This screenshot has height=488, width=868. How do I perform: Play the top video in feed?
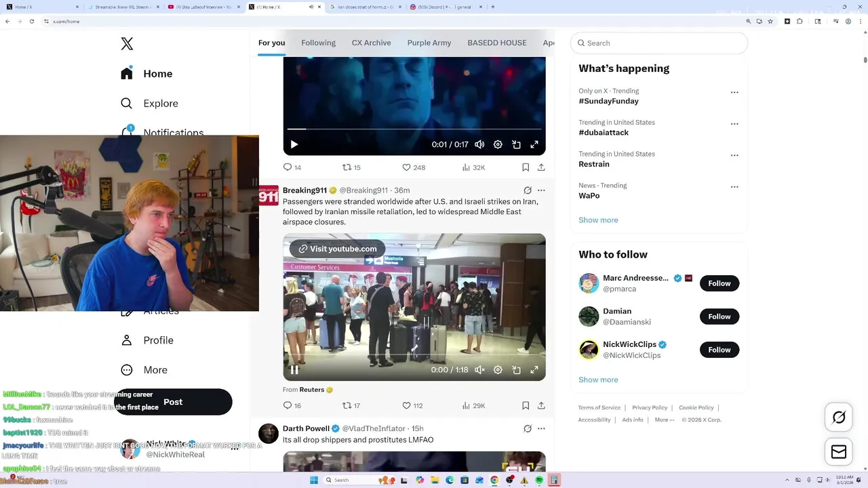pos(294,144)
